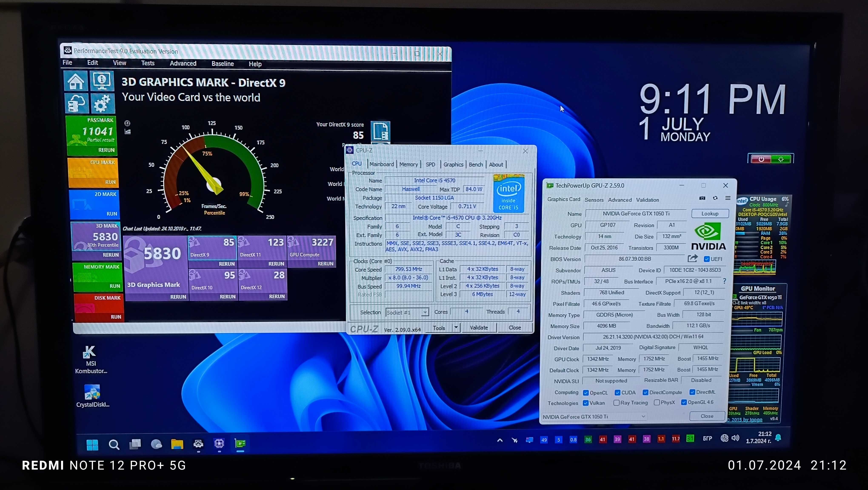Open File Explorer from taskbar

tap(177, 444)
